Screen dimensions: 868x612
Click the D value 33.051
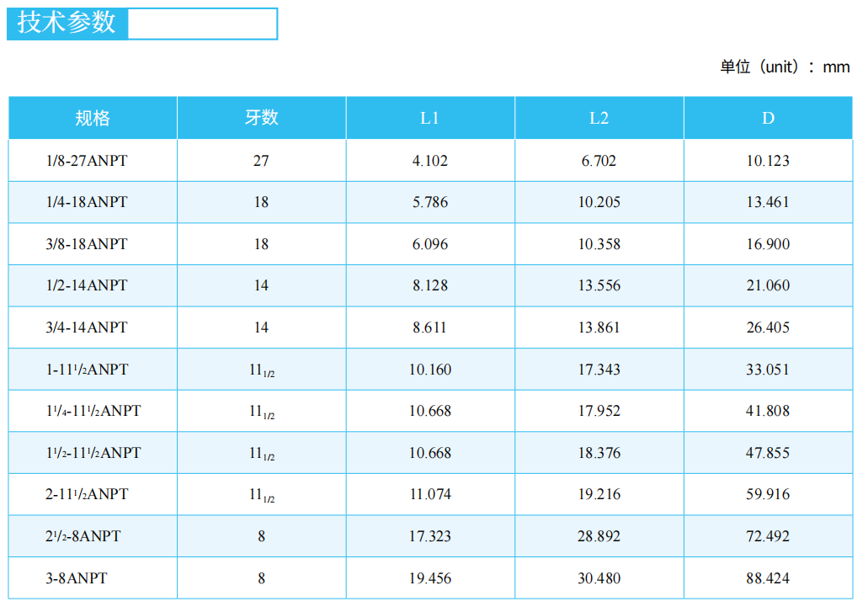click(768, 369)
